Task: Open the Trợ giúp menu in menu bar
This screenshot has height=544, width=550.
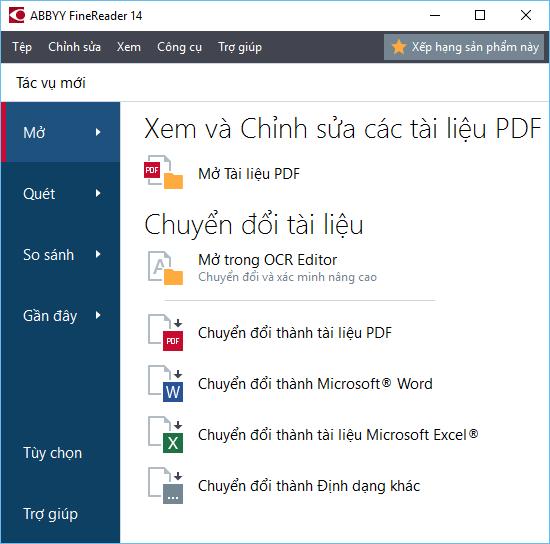Action: (x=240, y=47)
